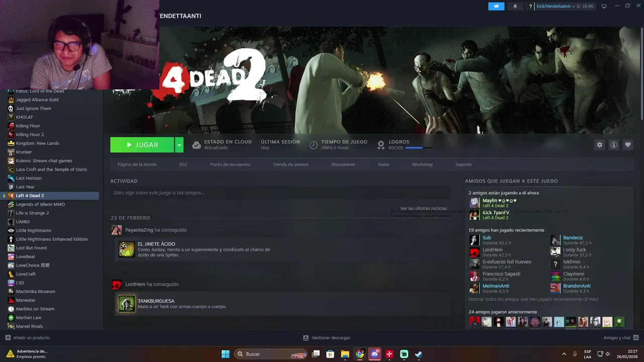Viewport: 644px width, 362px height.
Task: Click the activity status input field
Action: 280,193
